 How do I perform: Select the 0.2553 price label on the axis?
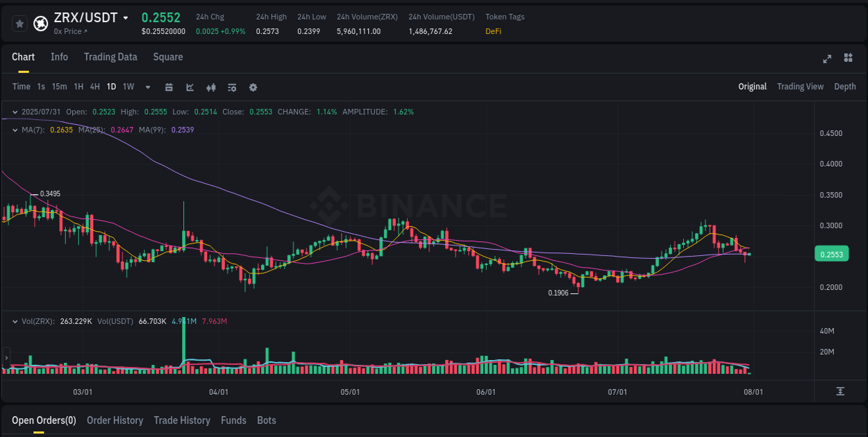pyautogui.click(x=831, y=254)
